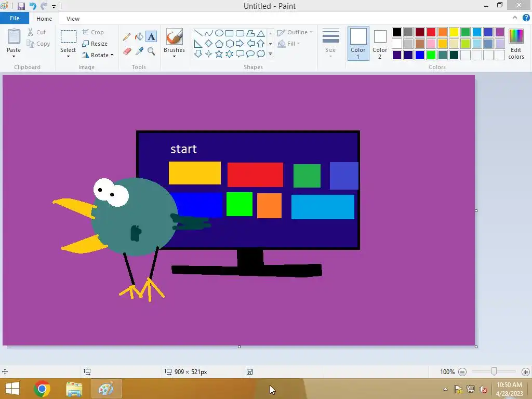Choose the Rounded rectangle shape
This screenshot has width=532, height=399.
(240, 33)
